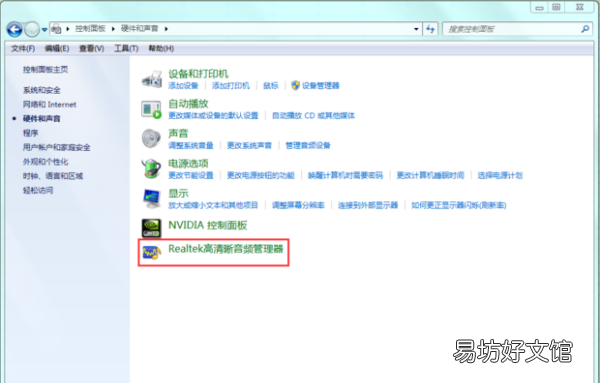Click the Display monitor icon
600x383 pixels.
pos(152,198)
